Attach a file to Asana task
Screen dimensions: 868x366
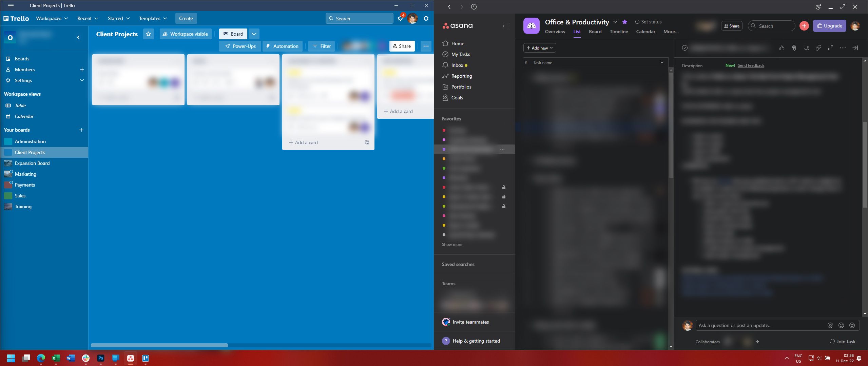coord(794,48)
